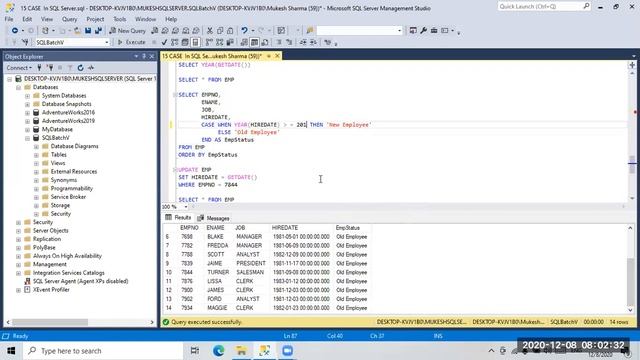Click the New Query toolbar button
Image resolution: width=640 pixels, height=360 pixels.
pyautogui.click(x=127, y=31)
